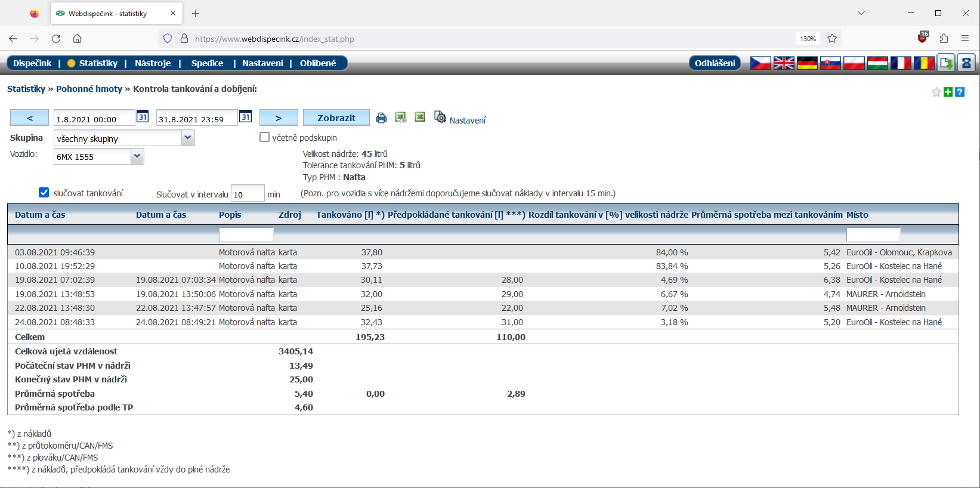Click the Pohonné hmoty breadcrumb link
The image size is (980, 488).
pyautogui.click(x=89, y=89)
